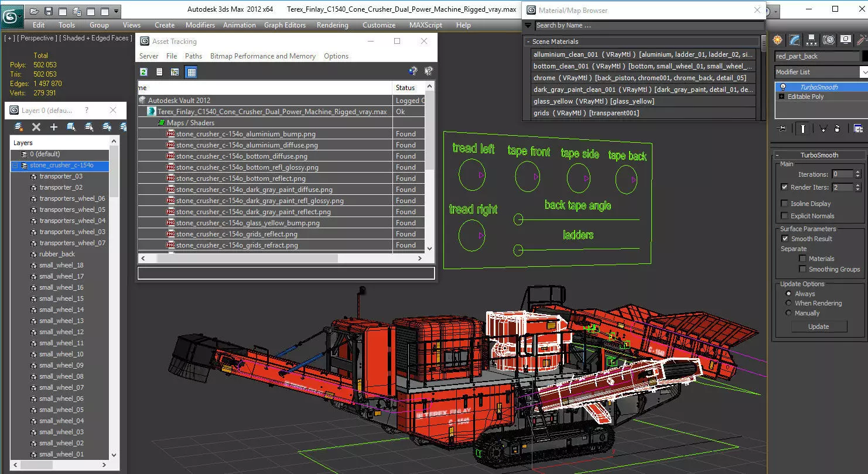Open the Create command panel tab
Image resolution: width=868 pixels, height=474 pixels.
tap(777, 40)
